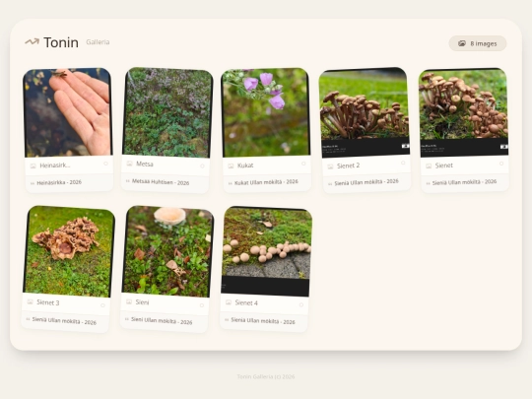Viewport: 532px width, 399px height.
Task: Toggle the circle marker at the right of the Sienet title
Action: pyautogui.click(x=501, y=164)
